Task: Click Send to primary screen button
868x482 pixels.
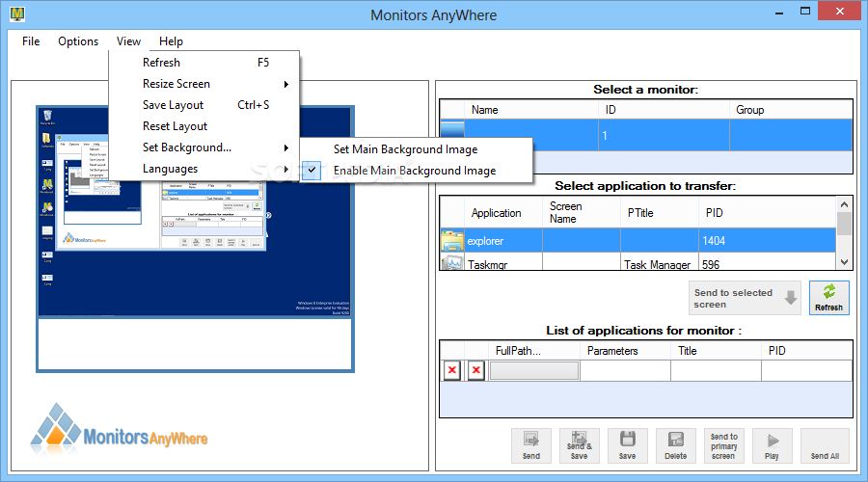Action: (x=723, y=445)
